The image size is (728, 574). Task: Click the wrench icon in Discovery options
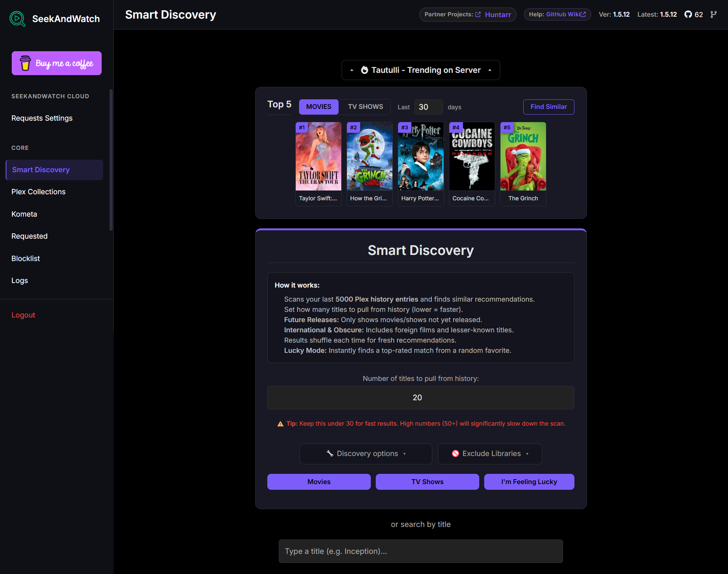click(330, 453)
